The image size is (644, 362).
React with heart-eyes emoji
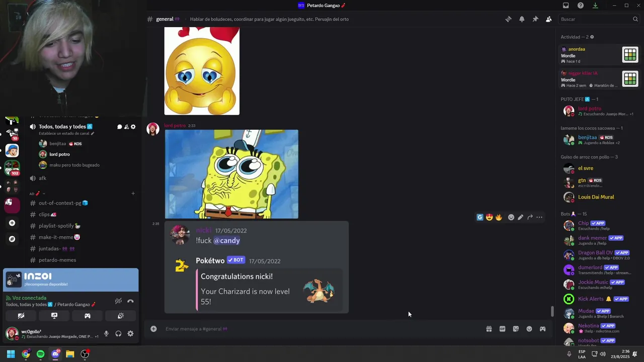click(x=489, y=217)
